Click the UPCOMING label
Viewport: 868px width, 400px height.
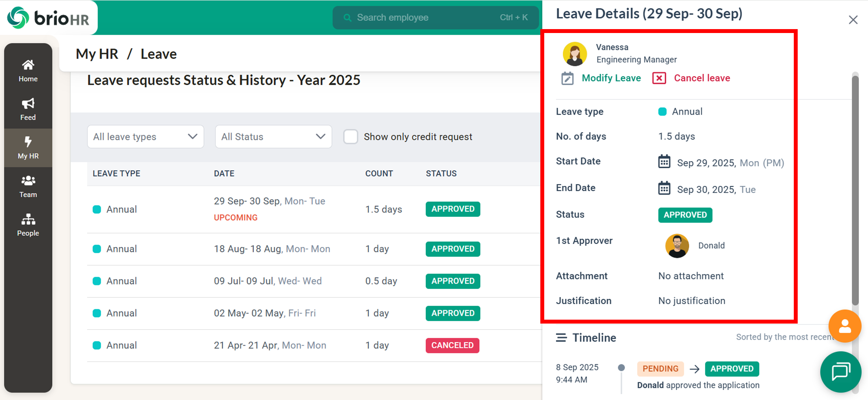(x=236, y=218)
